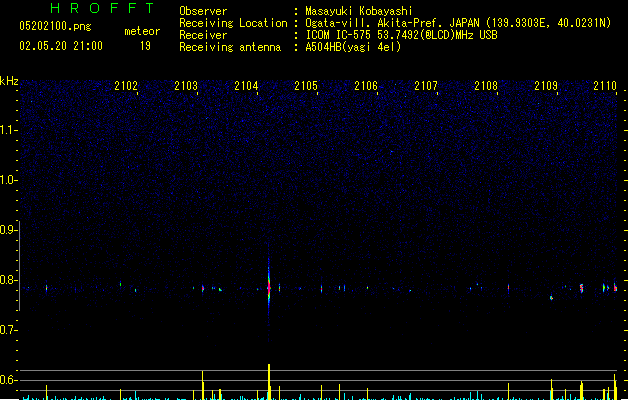Click the meteor label

(142, 31)
